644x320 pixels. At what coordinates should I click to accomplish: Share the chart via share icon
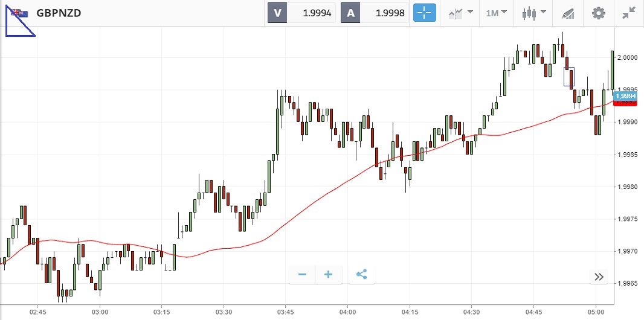pos(361,275)
